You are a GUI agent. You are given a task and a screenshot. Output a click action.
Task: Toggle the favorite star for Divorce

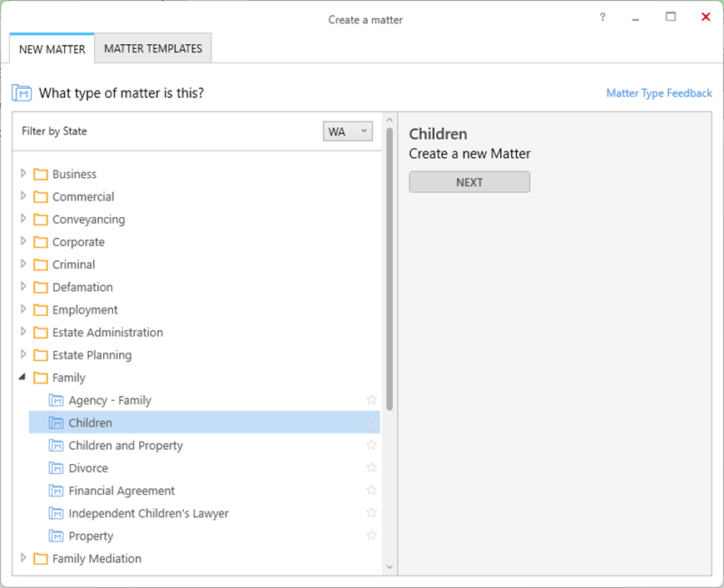pyautogui.click(x=371, y=467)
